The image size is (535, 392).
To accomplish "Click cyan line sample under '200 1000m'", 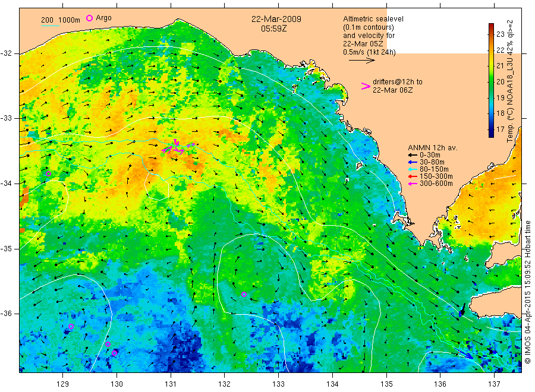I will (50, 26).
